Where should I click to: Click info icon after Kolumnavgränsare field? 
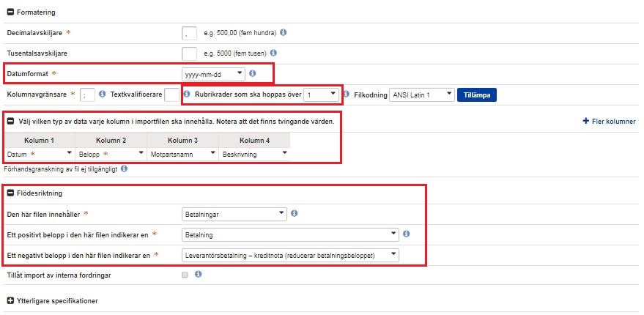[101, 94]
